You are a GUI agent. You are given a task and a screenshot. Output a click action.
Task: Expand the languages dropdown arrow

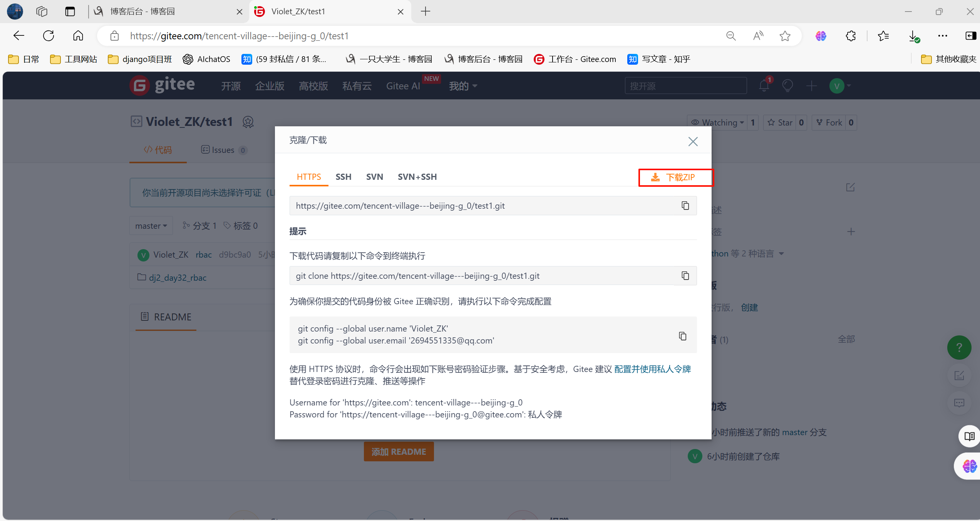click(781, 254)
